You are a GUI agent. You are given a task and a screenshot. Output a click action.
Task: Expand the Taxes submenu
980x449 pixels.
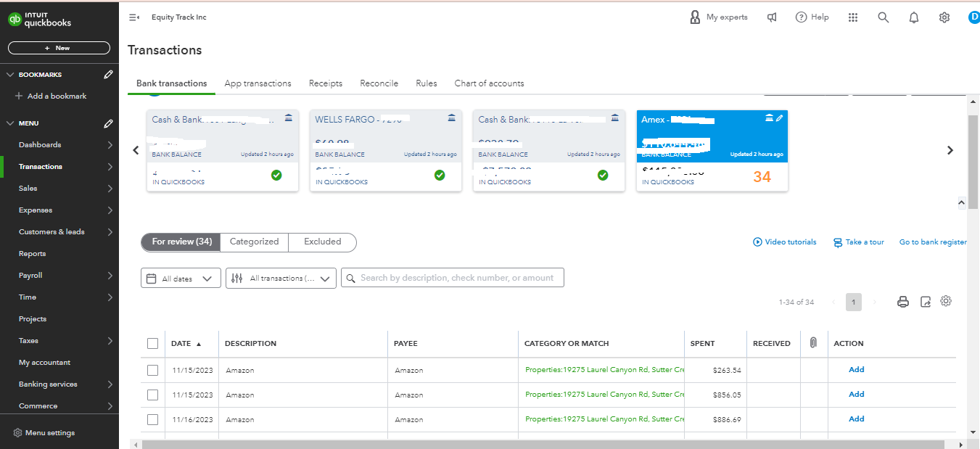pos(110,341)
